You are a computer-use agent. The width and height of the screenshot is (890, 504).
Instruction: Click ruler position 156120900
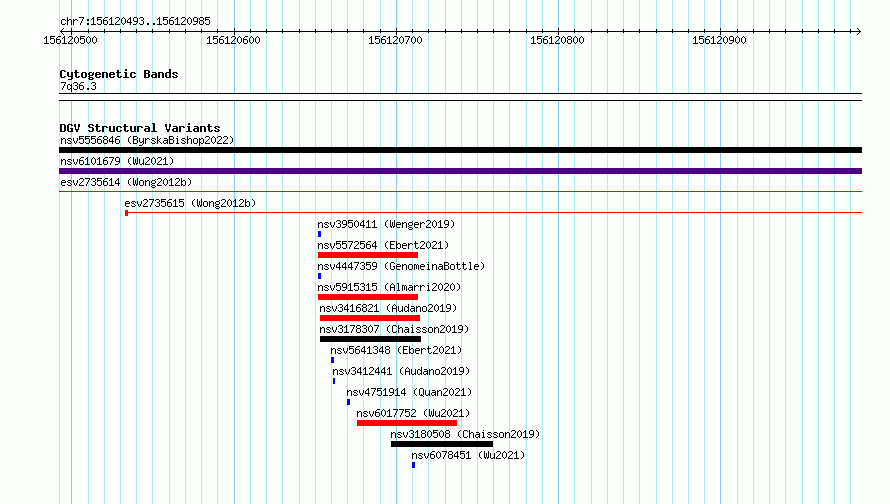pyautogui.click(x=719, y=40)
